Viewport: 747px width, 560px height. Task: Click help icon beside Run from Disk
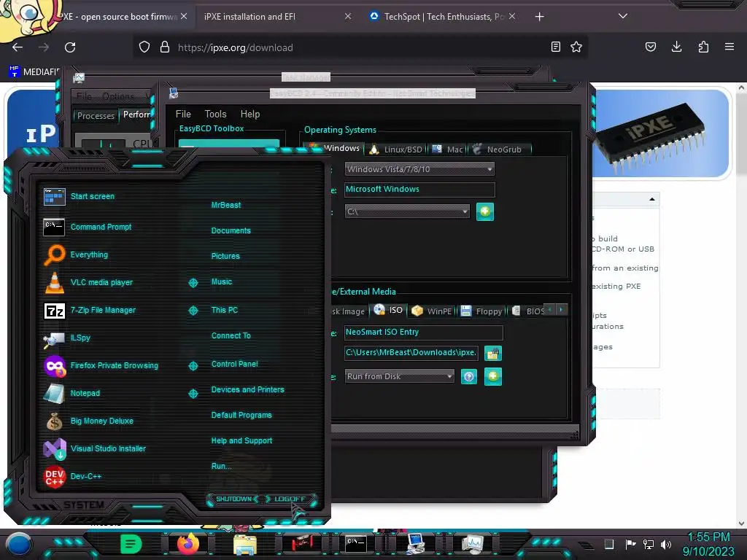pyautogui.click(x=469, y=377)
